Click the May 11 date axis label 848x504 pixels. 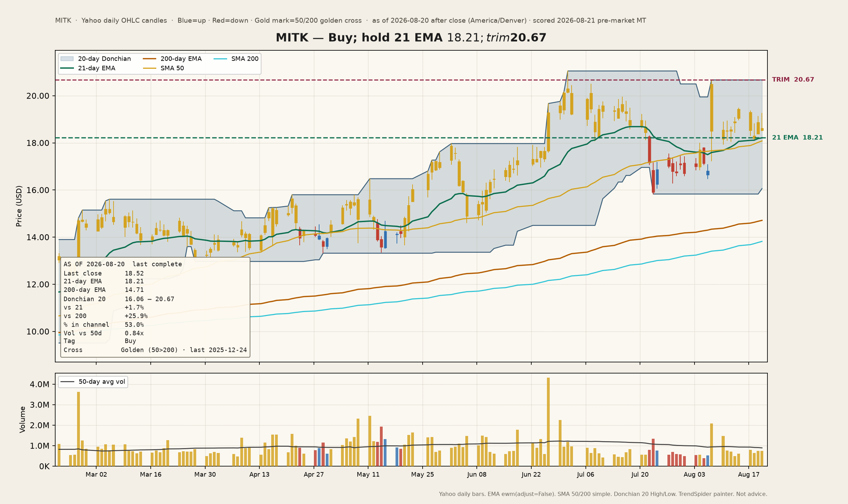(368, 474)
